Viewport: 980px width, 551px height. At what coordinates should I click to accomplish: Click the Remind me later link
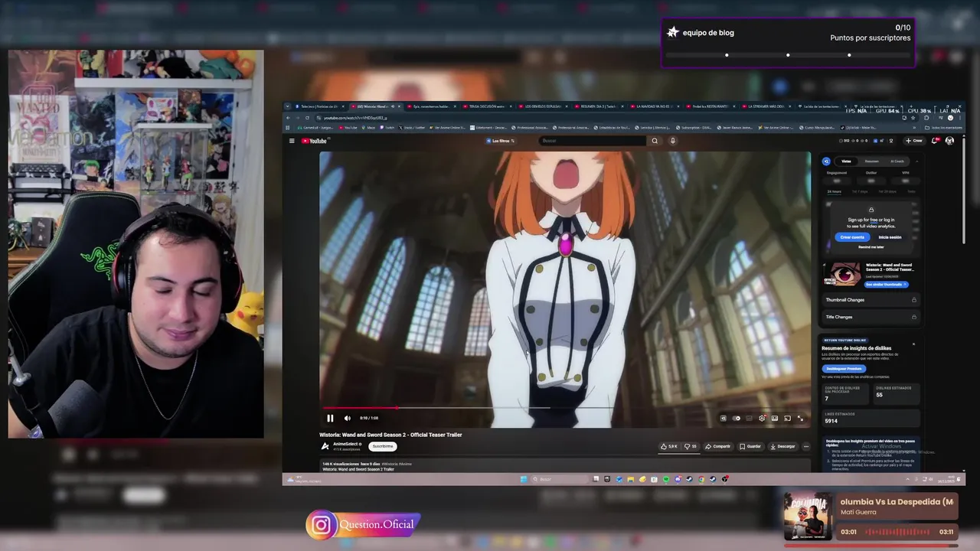point(871,246)
